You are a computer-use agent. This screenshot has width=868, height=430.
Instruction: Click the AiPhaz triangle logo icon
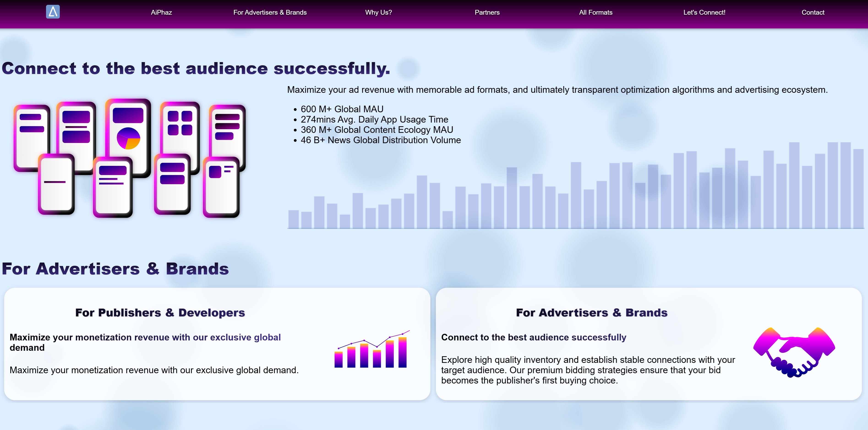pyautogui.click(x=53, y=12)
